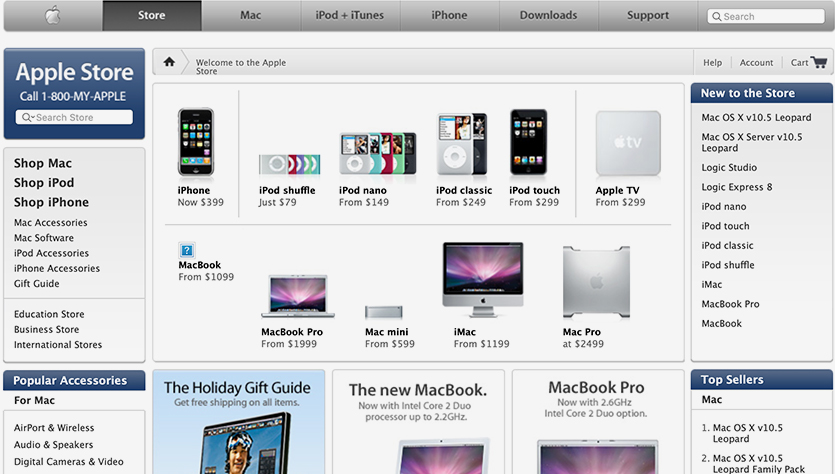Switch to the Mac tab

(x=251, y=15)
